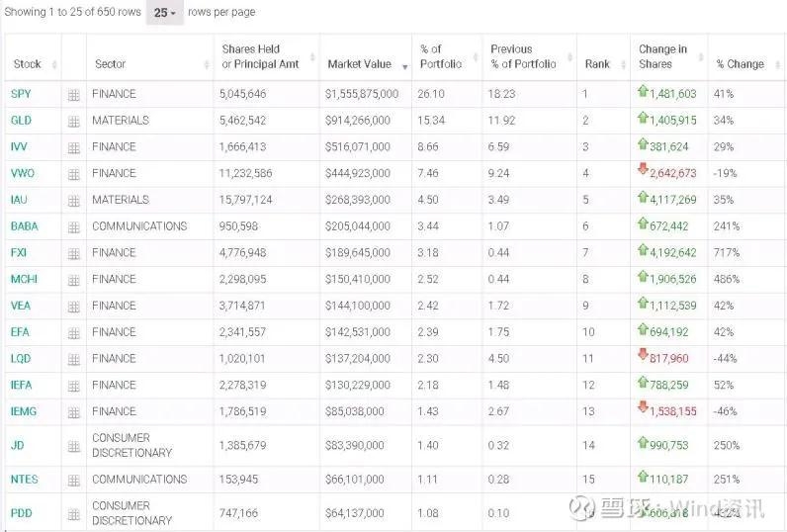Sort by Rank column header

coord(603,57)
